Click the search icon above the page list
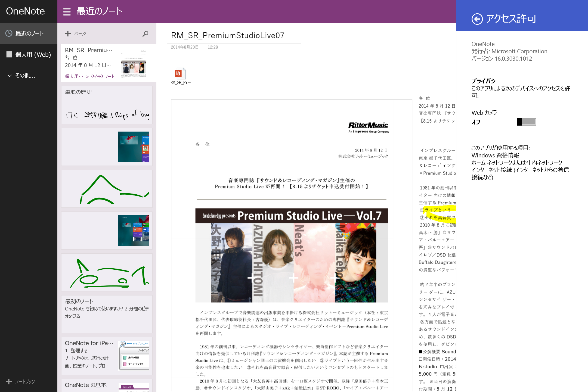Viewport: 588px width, 392px height. 145,34
